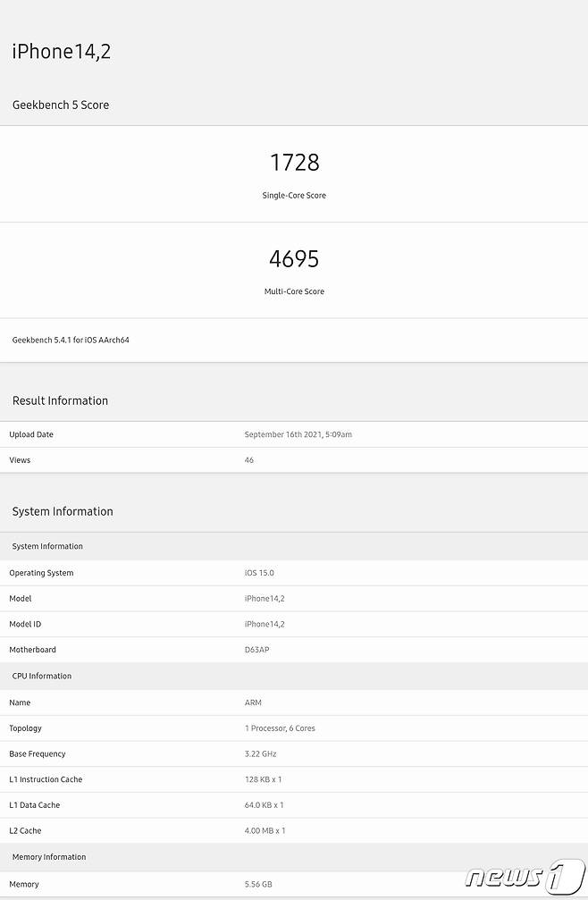
Task: Click the Model ID row label
Action: [25, 624]
